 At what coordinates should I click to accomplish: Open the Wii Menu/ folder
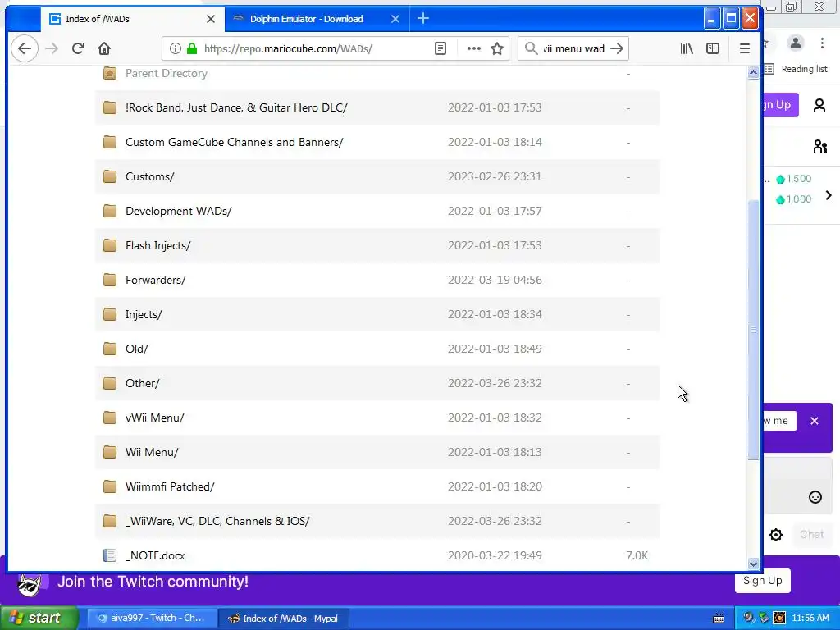click(152, 452)
